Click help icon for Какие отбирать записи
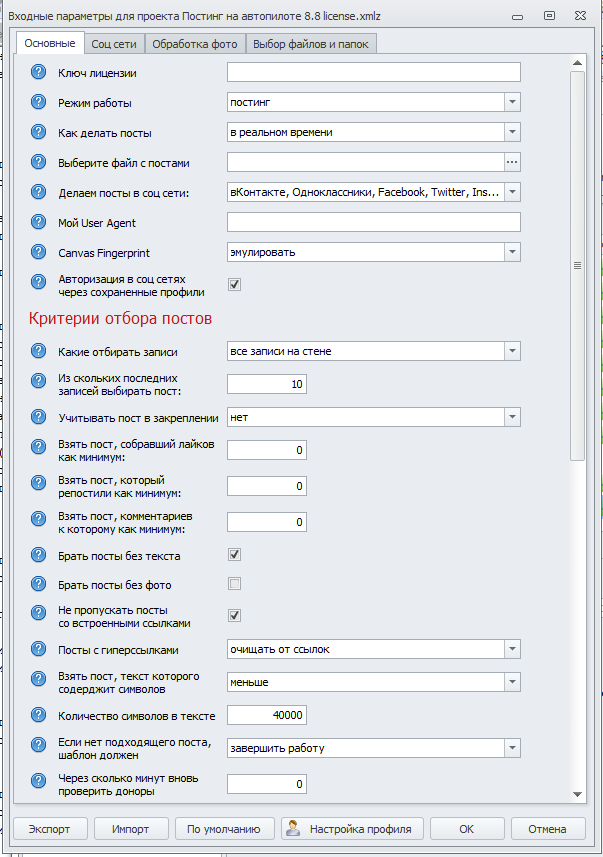The width and height of the screenshot is (603, 857). pyautogui.click(x=39, y=350)
